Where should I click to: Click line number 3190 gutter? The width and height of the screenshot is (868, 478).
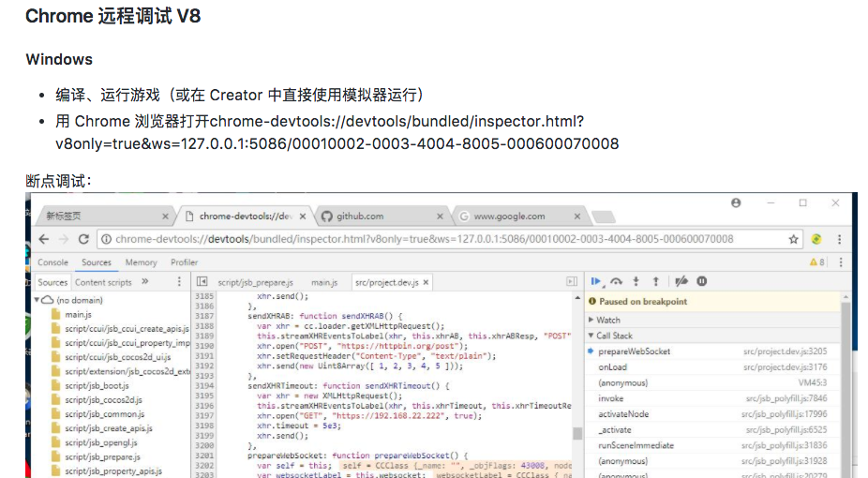coord(203,346)
